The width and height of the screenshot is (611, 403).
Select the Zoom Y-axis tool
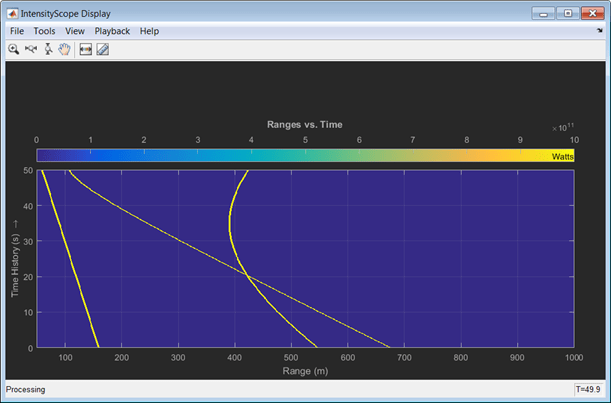(x=48, y=49)
